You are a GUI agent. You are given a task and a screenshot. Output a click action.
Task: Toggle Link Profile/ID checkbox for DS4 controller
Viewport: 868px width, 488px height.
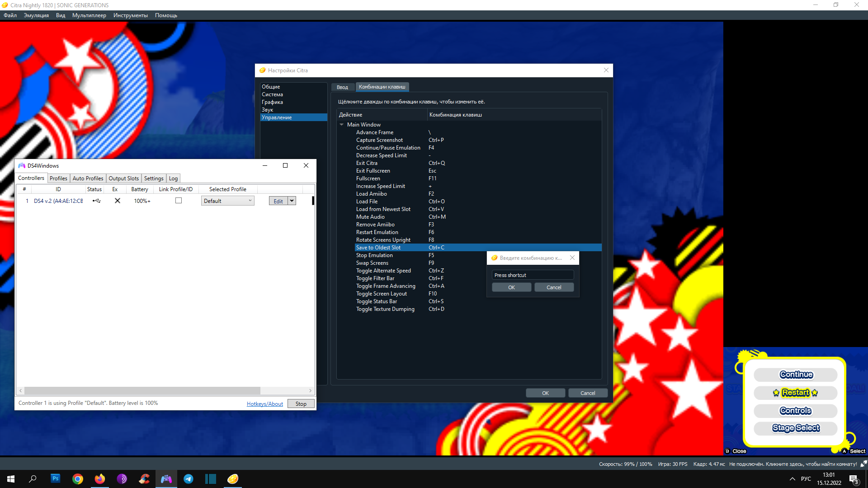(x=179, y=201)
